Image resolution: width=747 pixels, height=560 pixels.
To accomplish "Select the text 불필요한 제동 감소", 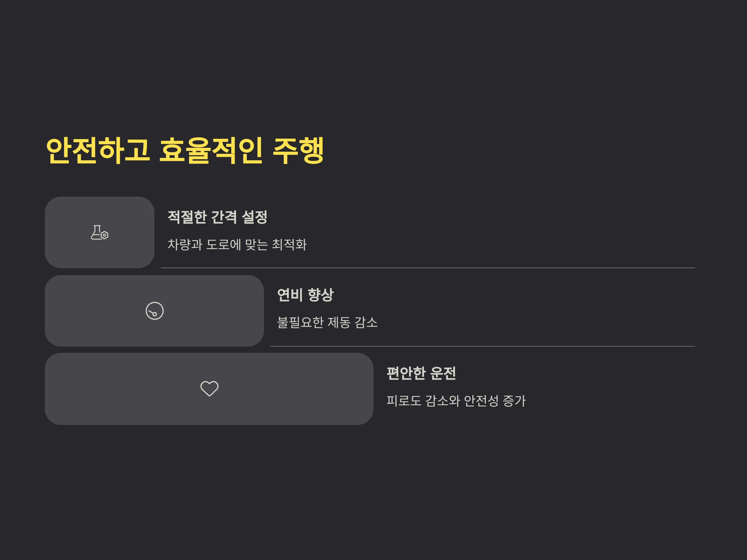I will (327, 323).
